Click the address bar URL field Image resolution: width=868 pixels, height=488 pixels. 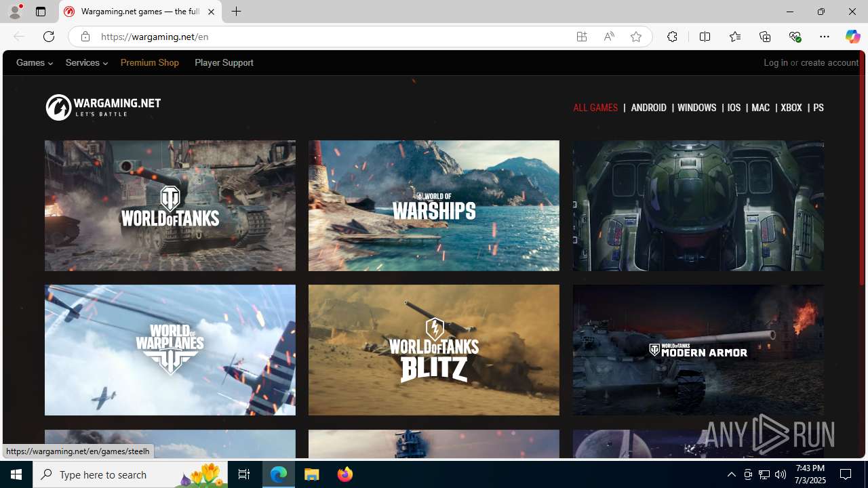pyautogui.click(x=332, y=37)
